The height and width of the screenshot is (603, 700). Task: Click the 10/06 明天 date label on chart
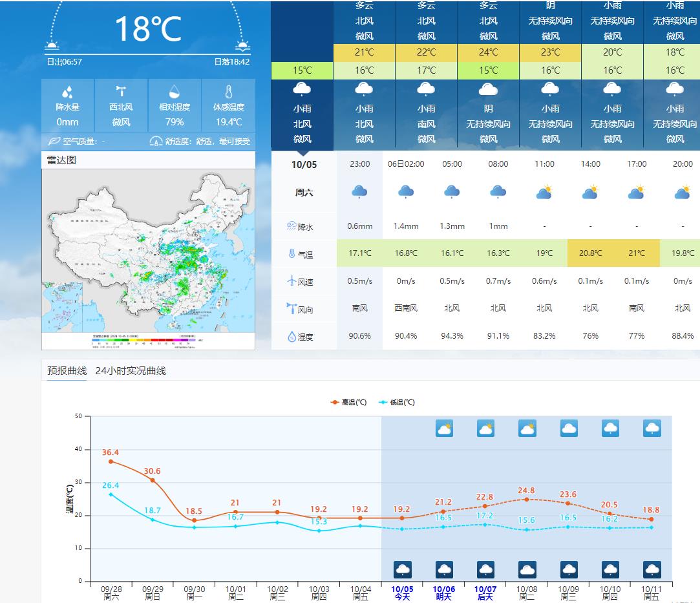(443, 593)
